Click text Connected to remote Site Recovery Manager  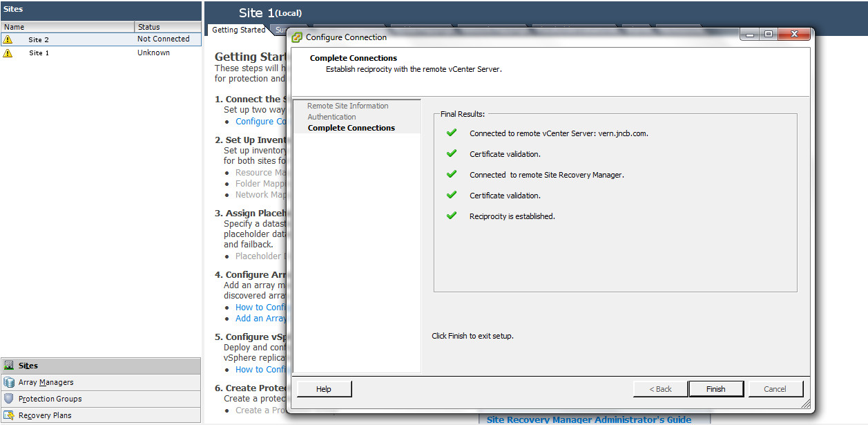[547, 175]
